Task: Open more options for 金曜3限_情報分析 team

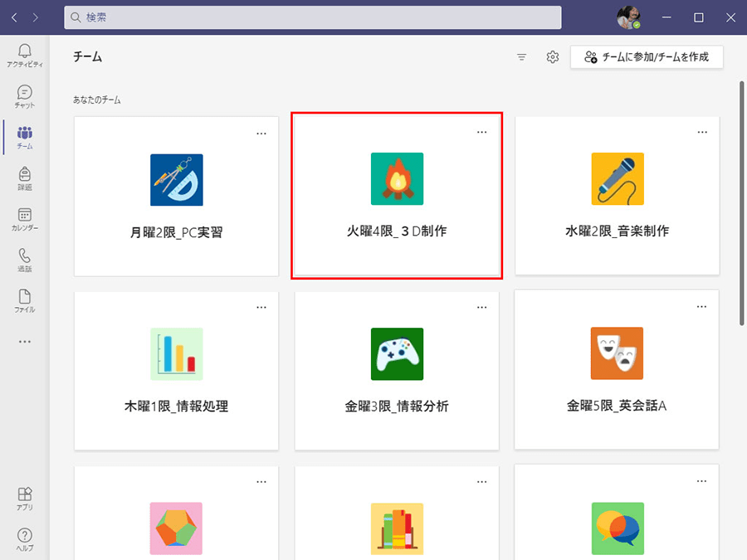Action: click(481, 307)
